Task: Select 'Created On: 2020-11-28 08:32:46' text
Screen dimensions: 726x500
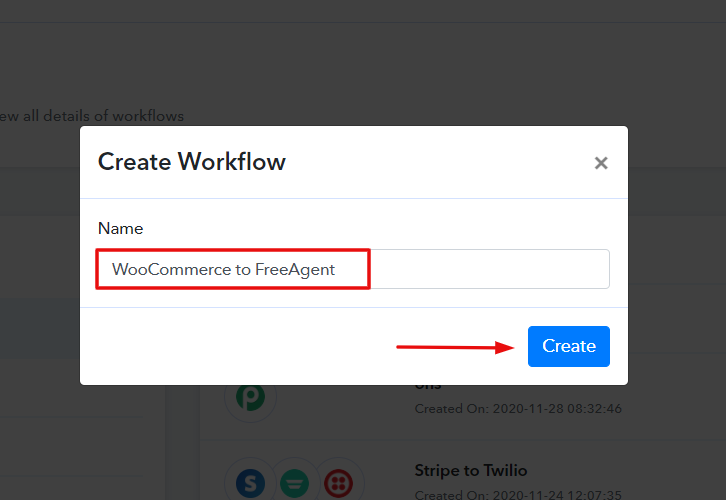Action: coord(518,409)
